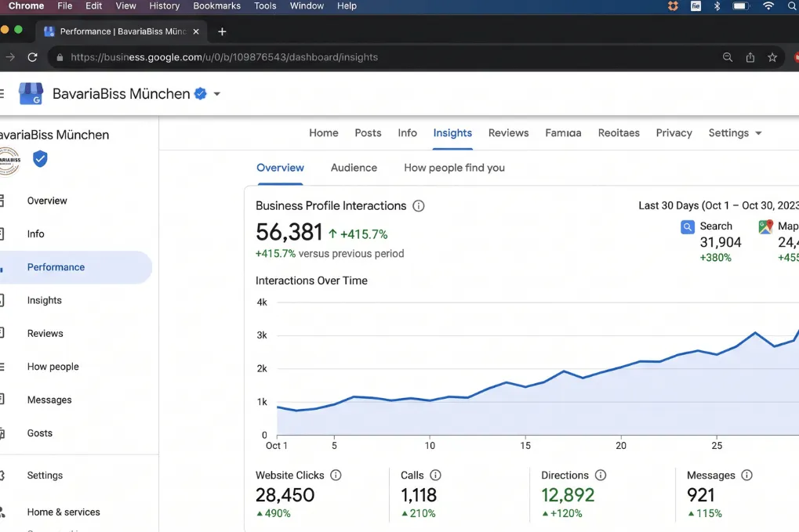Open the Settings dropdown in top navigation

[x=735, y=133]
